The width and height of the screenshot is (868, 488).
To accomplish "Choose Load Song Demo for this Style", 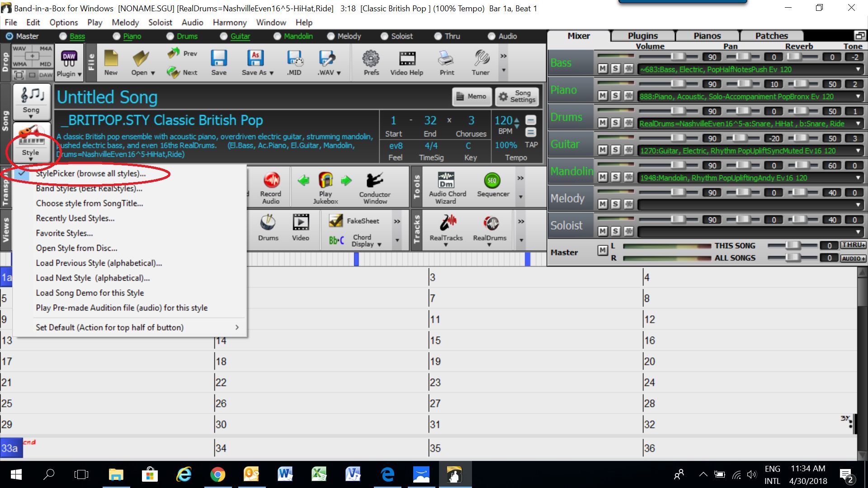I will [90, 293].
